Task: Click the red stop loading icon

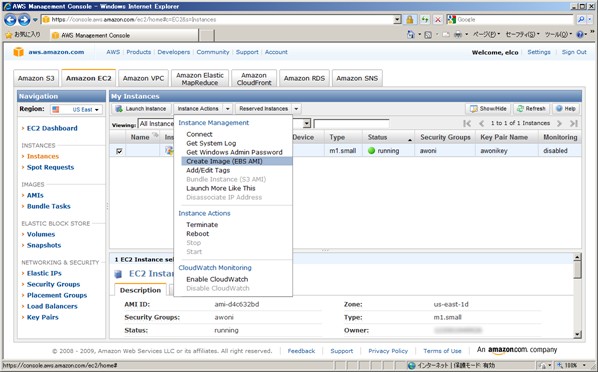Action: pyautogui.click(x=438, y=19)
